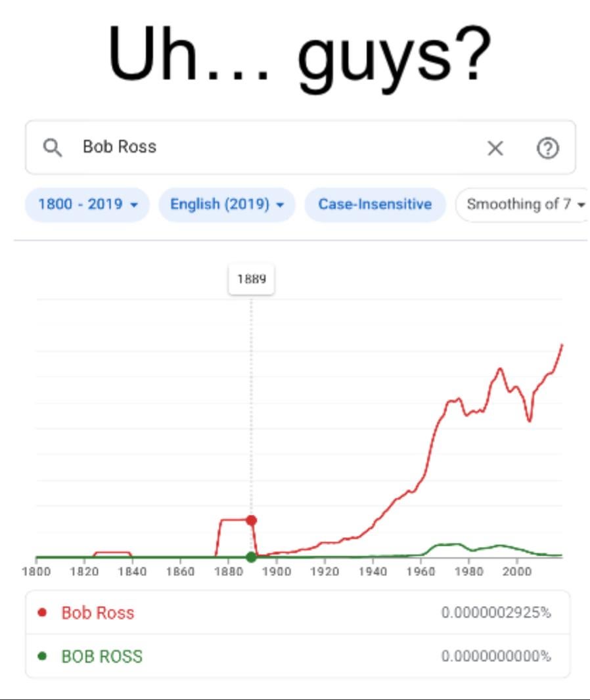Click the 0.0000000000% value
Screen dimensions: 590x700
pos(496,656)
